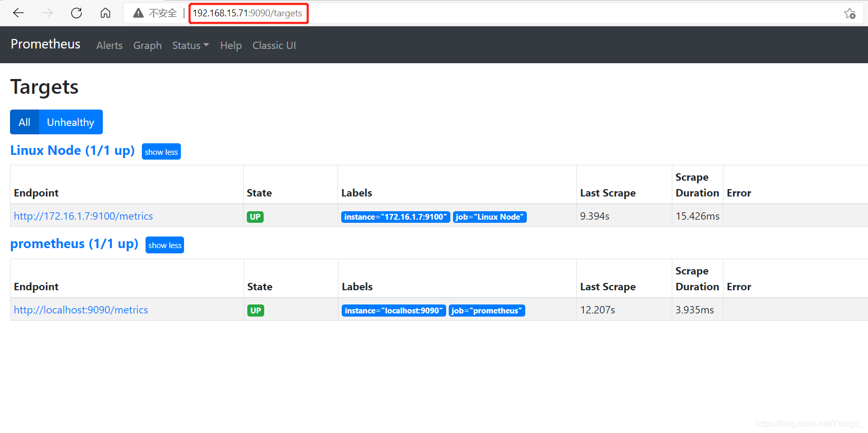Image resolution: width=868 pixels, height=433 pixels.
Task: Click the 3.935ms scrape duration value
Action: coord(695,310)
